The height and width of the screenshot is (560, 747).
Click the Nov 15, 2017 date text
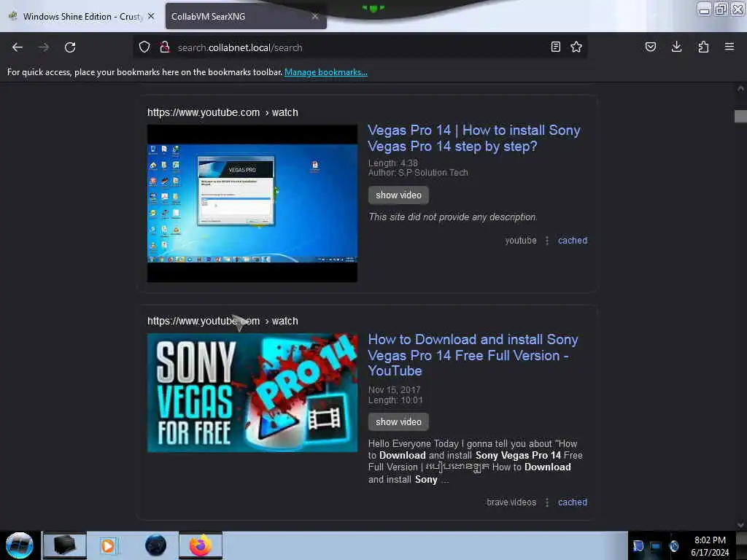(395, 389)
